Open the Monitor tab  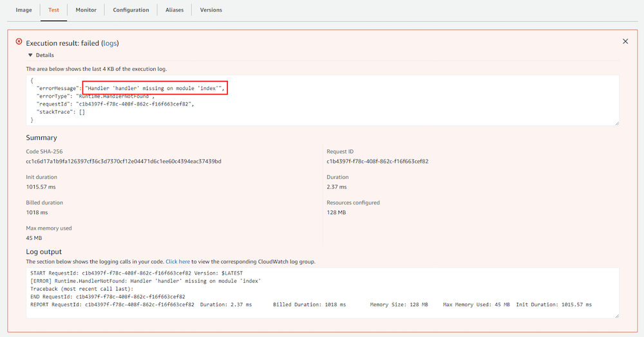pos(86,10)
